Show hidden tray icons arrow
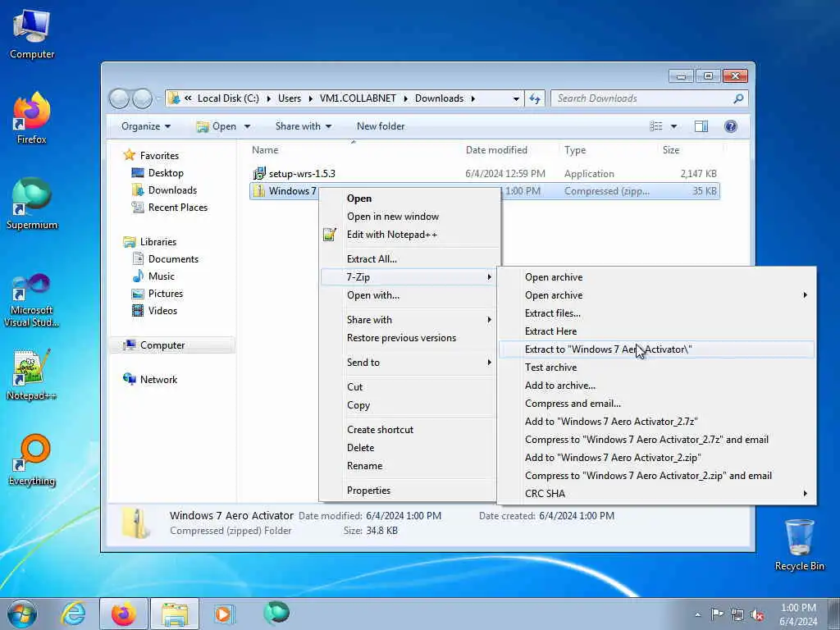The width and height of the screenshot is (840, 630). 697,614
